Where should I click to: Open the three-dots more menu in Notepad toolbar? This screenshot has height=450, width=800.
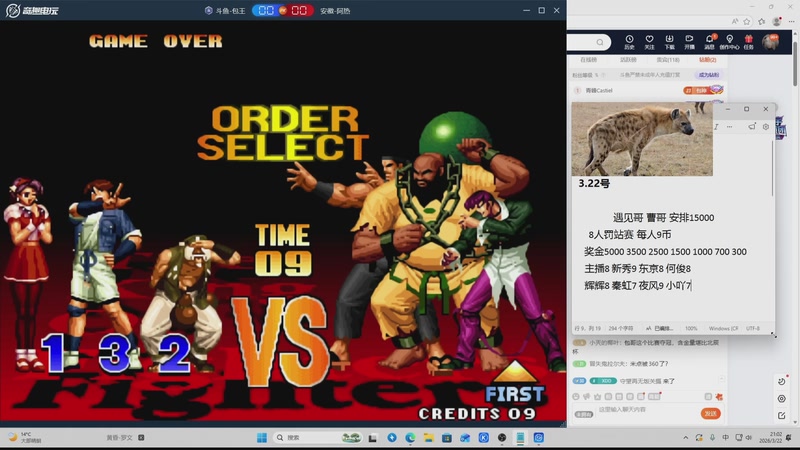click(730, 127)
